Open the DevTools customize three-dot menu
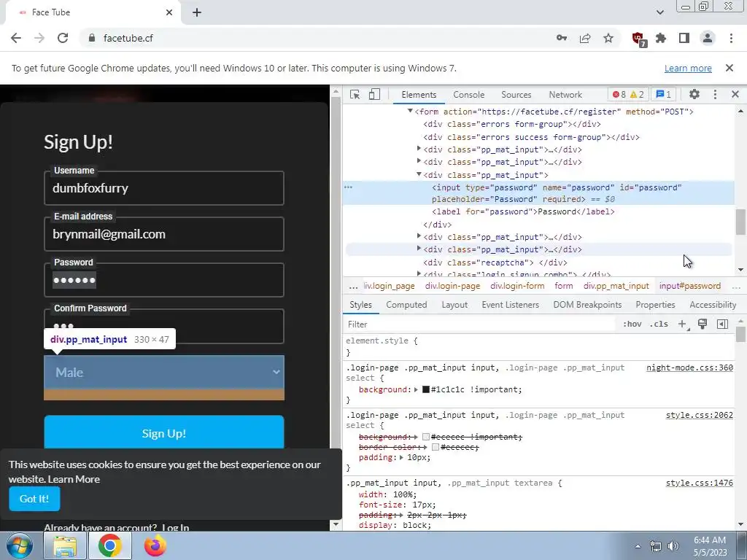 click(715, 94)
